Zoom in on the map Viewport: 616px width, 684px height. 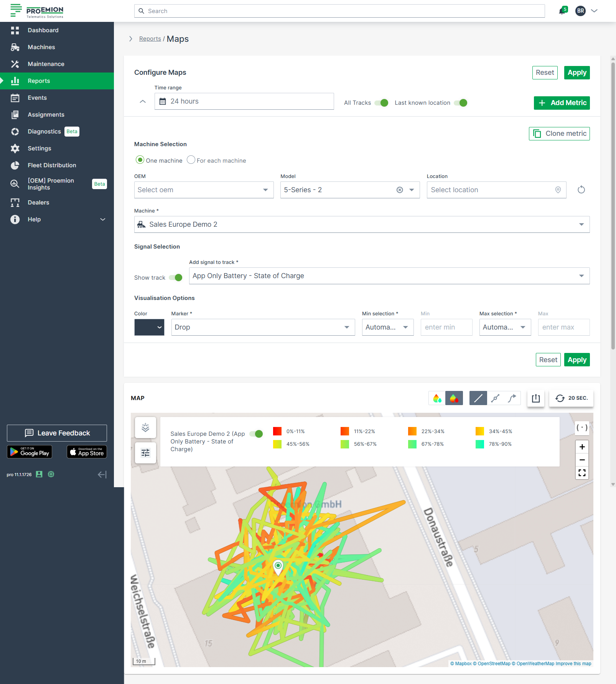[582, 447]
